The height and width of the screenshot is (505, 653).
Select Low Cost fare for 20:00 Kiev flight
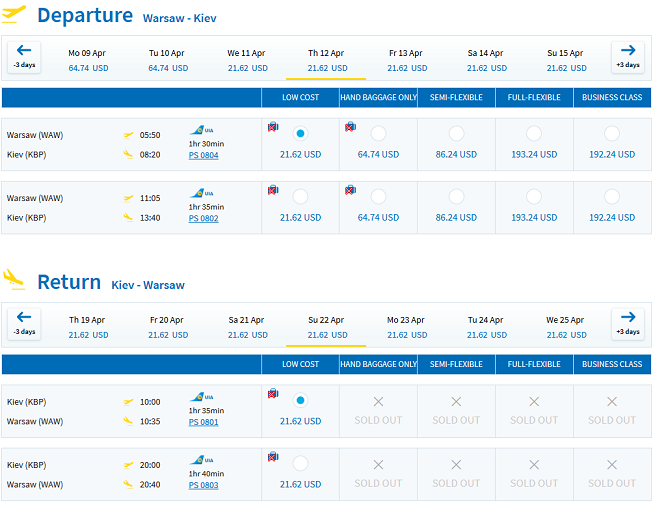[x=300, y=463]
